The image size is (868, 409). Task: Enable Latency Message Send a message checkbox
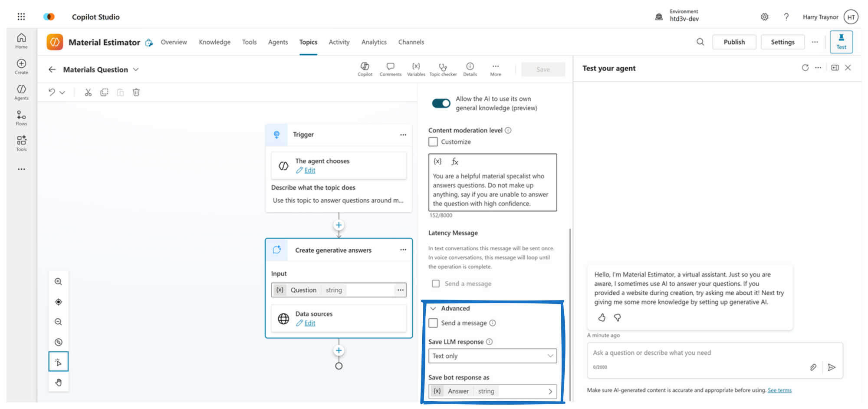(x=436, y=284)
